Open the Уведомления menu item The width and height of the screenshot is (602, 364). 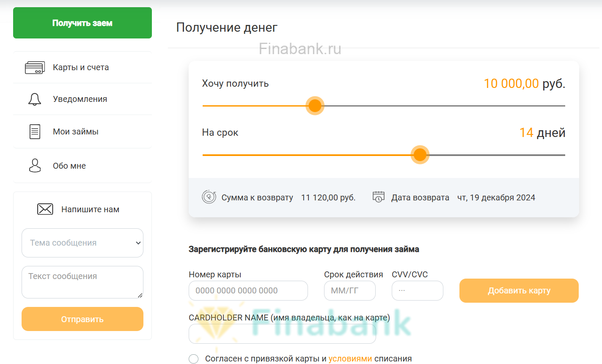(x=82, y=99)
